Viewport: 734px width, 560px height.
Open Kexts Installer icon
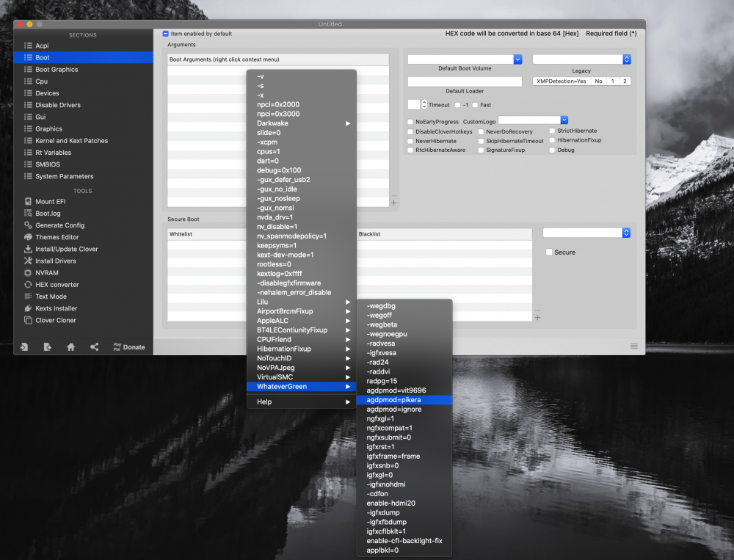click(x=28, y=308)
